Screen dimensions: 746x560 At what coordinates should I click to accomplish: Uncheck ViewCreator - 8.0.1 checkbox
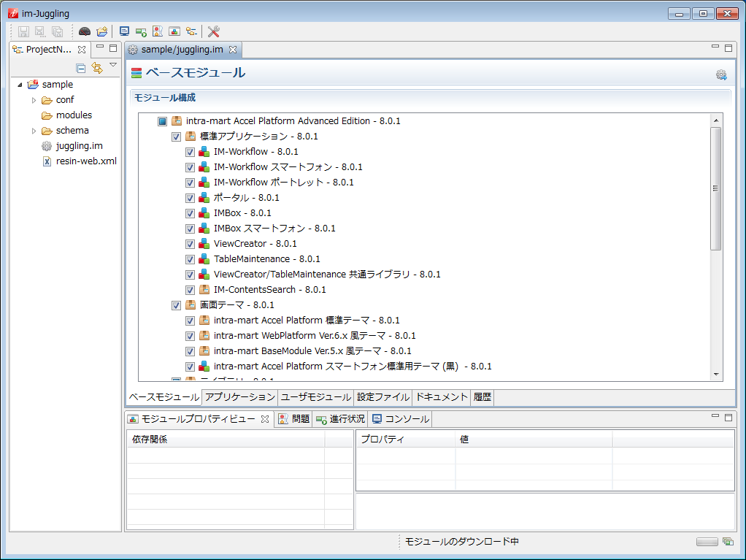pyautogui.click(x=190, y=244)
